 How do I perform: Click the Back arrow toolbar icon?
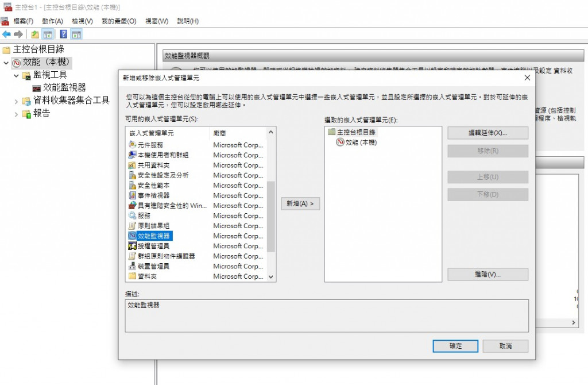(x=6, y=34)
